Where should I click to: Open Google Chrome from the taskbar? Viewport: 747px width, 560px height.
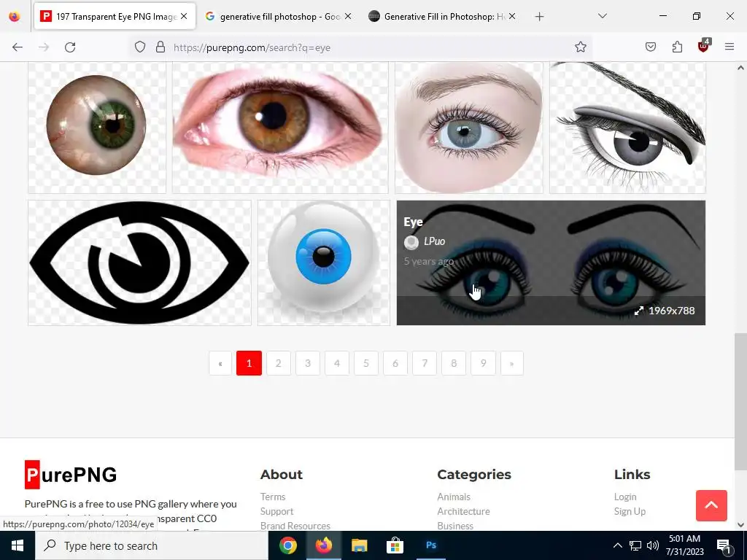click(x=287, y=545)
